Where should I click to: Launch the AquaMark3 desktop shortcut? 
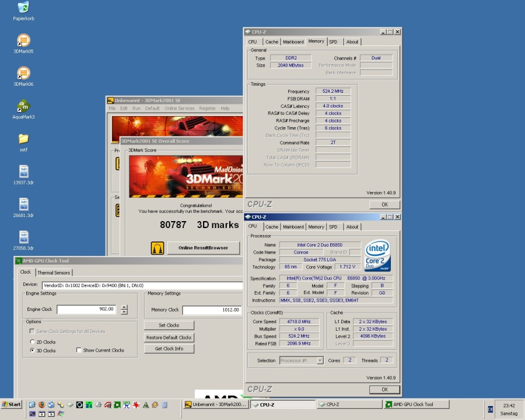point(23,106)
